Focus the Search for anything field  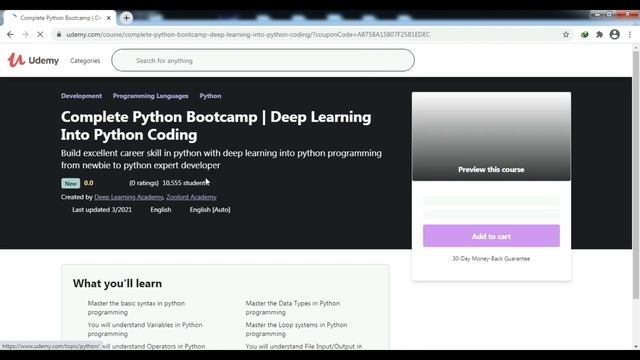(x=263, y=60)
